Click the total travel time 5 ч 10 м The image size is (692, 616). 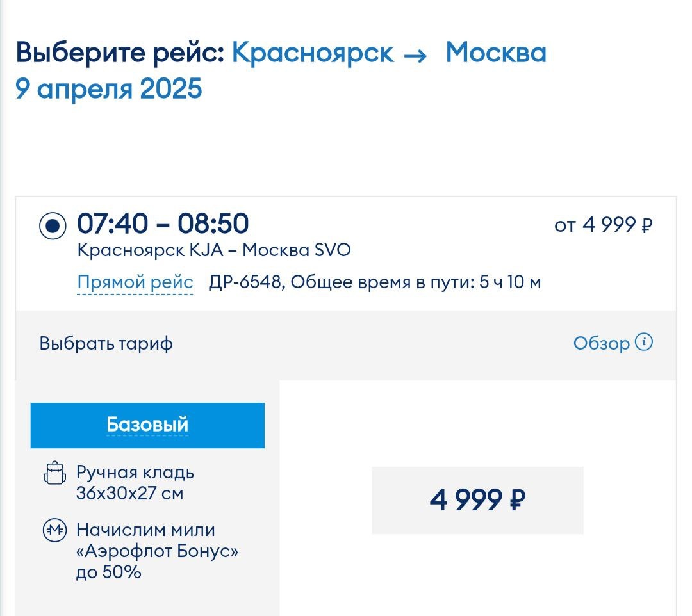click(510, 282)
